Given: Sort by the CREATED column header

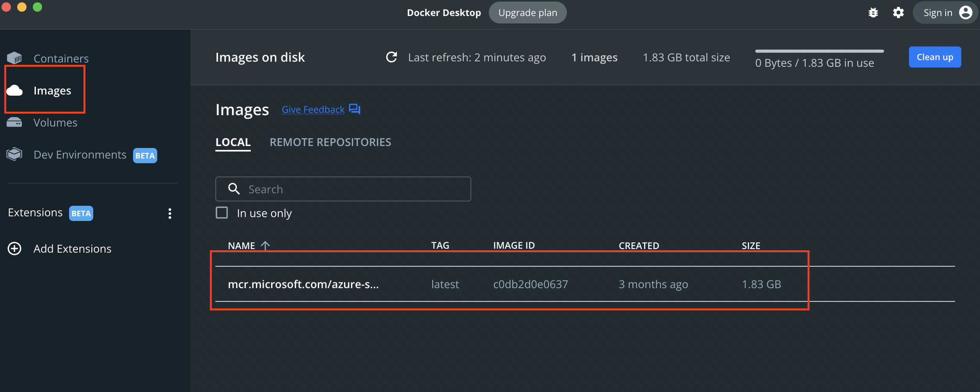Looking at the screenshot, I should (639, 246).
